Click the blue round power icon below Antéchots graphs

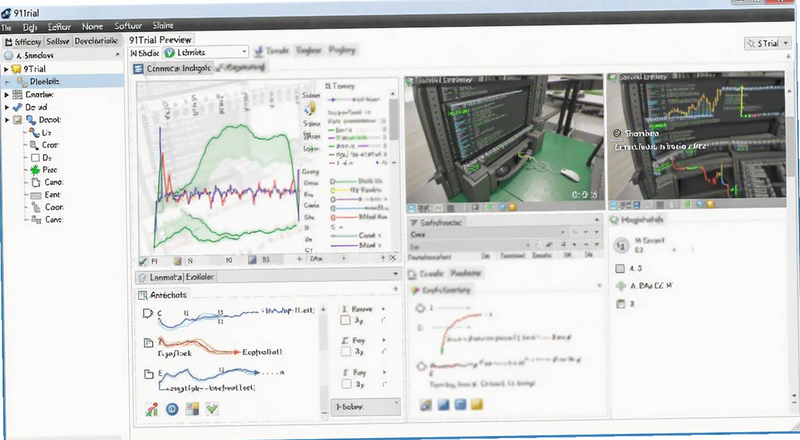tap(172, 409)
